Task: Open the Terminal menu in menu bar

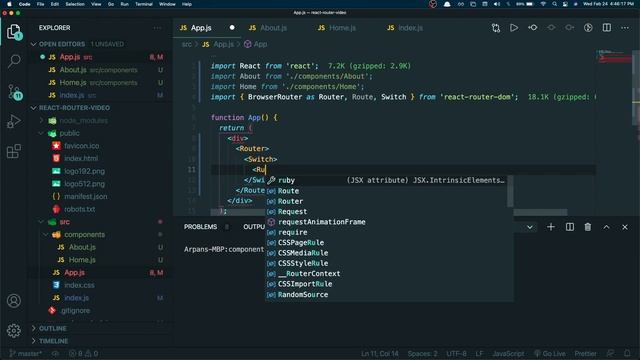Action: click(144, 4)
